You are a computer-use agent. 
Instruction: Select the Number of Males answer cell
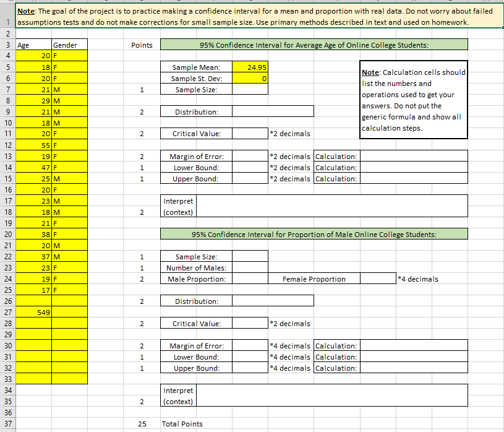click(250, 267)
